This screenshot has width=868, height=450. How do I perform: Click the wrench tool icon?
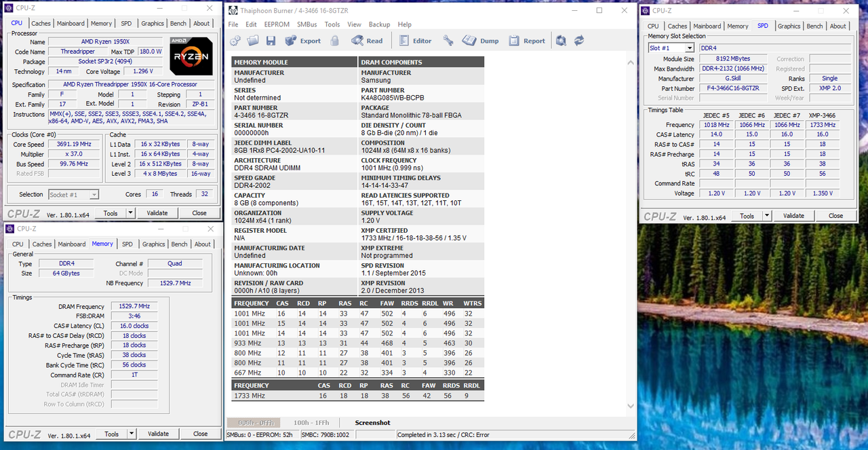(448, 41)
